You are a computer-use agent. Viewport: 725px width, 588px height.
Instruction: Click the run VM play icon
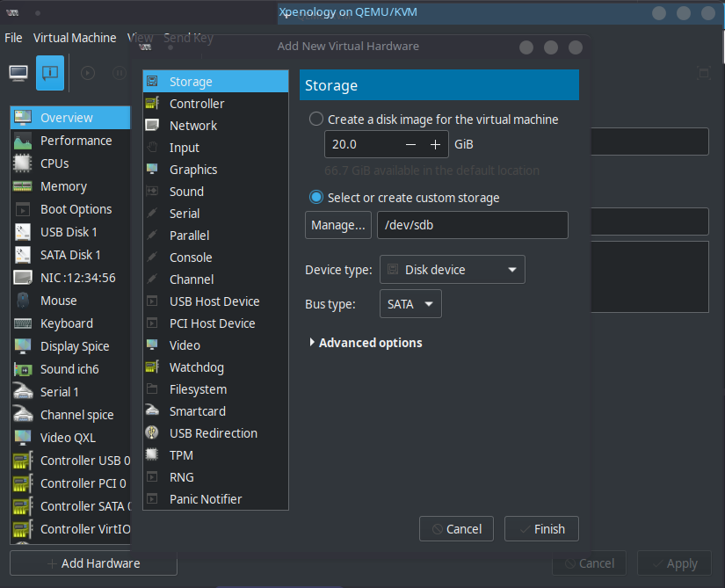tap(88, 73)
